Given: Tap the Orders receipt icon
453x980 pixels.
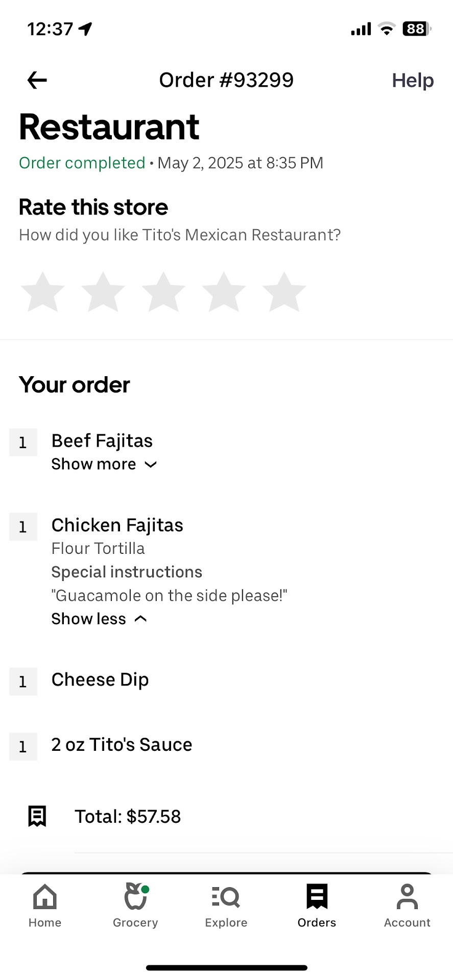Looking at the screenshot, I should (317, 897).
